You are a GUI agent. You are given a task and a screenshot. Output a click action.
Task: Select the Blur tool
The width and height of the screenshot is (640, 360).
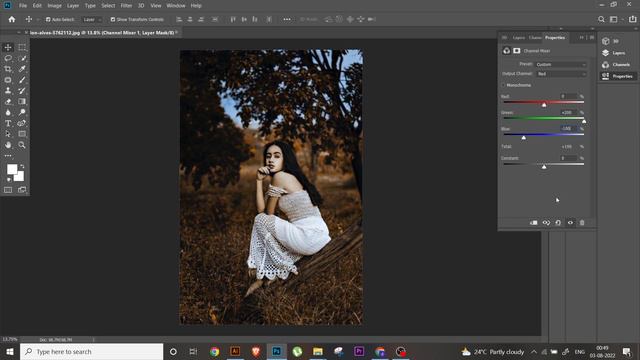point(8,112)
